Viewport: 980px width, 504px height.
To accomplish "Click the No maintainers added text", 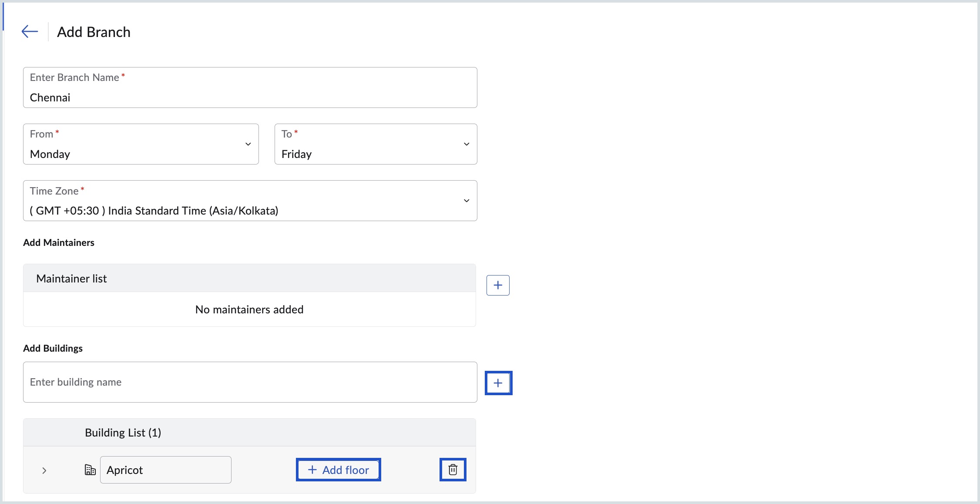I will (249, 309).
